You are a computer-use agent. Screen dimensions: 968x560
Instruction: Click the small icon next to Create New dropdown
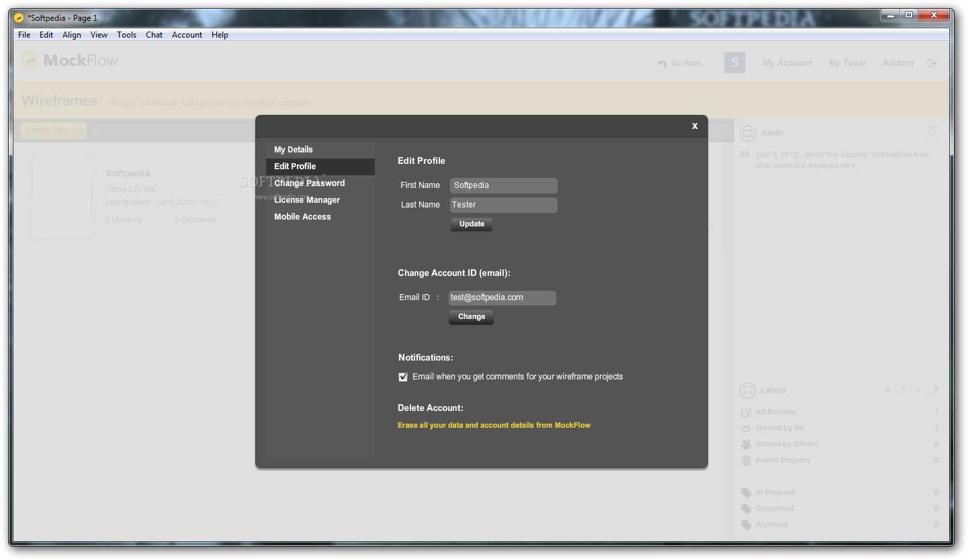[x=97, y=130]
